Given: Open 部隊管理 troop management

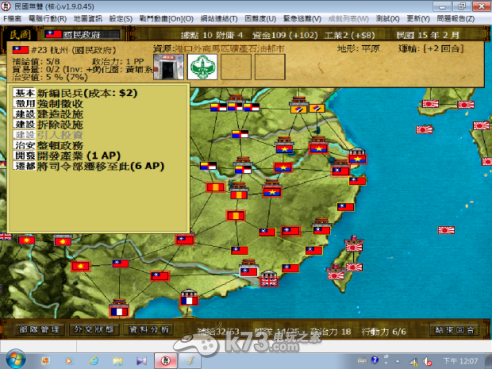Looking at the screenshot, I should click(39, 330).
